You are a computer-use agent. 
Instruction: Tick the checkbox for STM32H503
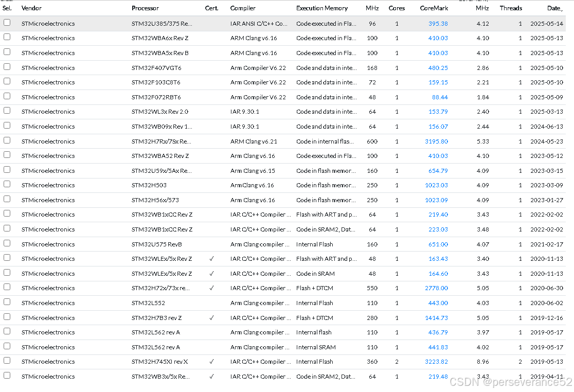click(x=7, y=184)
